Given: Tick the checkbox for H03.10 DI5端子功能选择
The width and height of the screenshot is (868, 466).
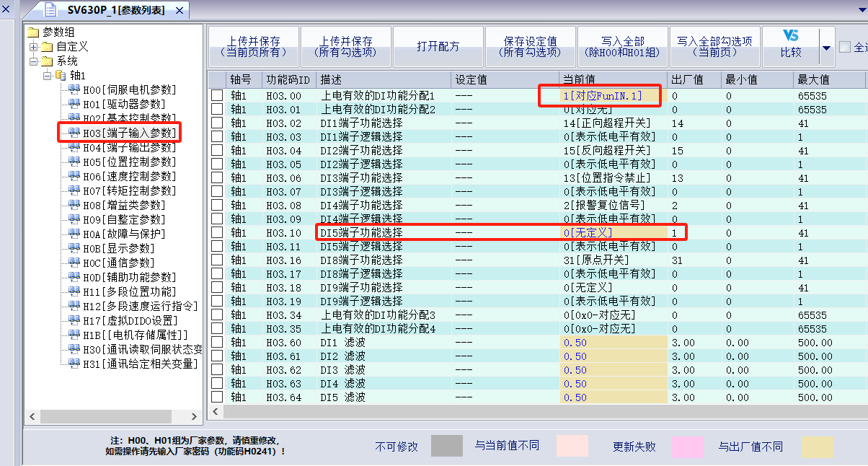Looking at the screenshot, I should [217, 233].
